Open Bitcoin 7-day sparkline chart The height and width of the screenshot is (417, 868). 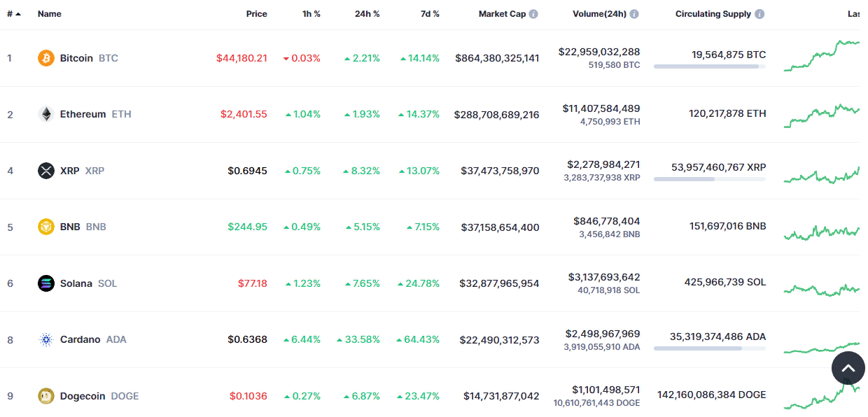822,55
